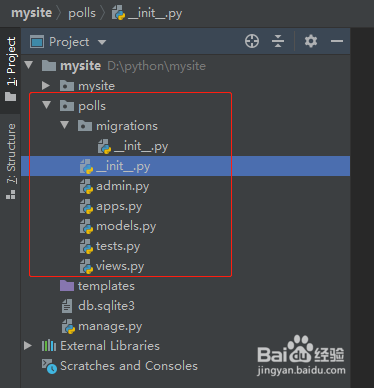
Task: Expand the inner mysite folder
Action: [46, 86]
